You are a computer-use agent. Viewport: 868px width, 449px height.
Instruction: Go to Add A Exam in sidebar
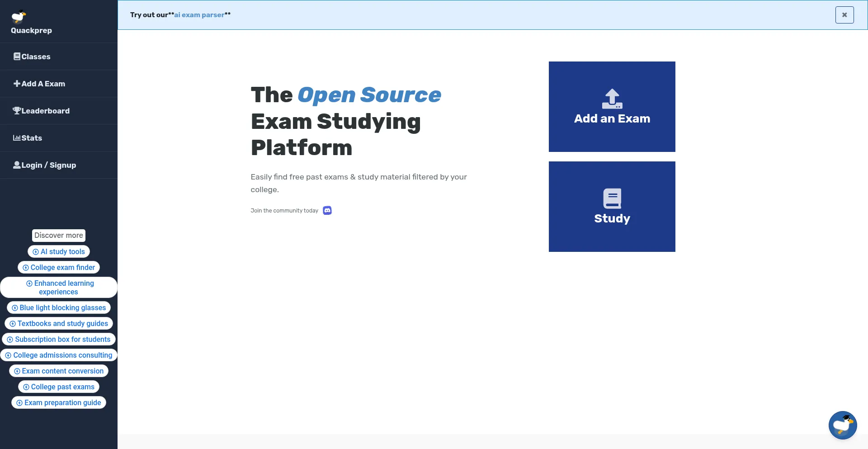[x=43, y=84]
